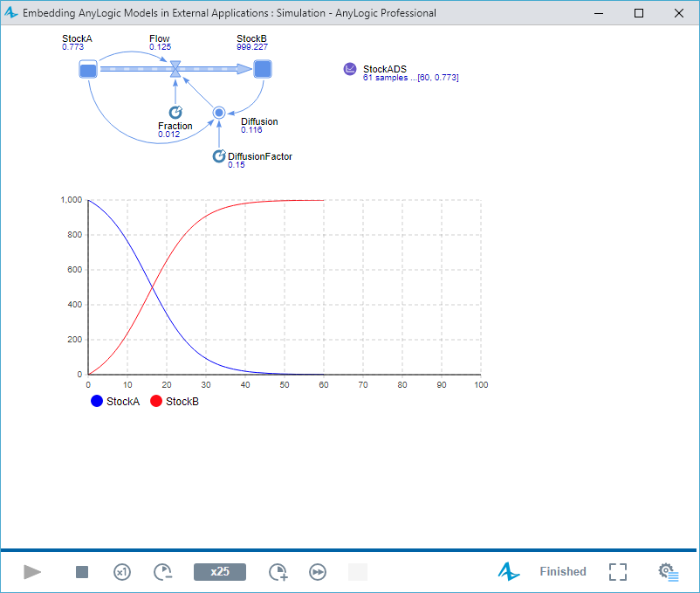Image resolution: width=700 pixels, height=593 pixels.
Task: Click the x25 speed indicator
Action: (220, 572)
